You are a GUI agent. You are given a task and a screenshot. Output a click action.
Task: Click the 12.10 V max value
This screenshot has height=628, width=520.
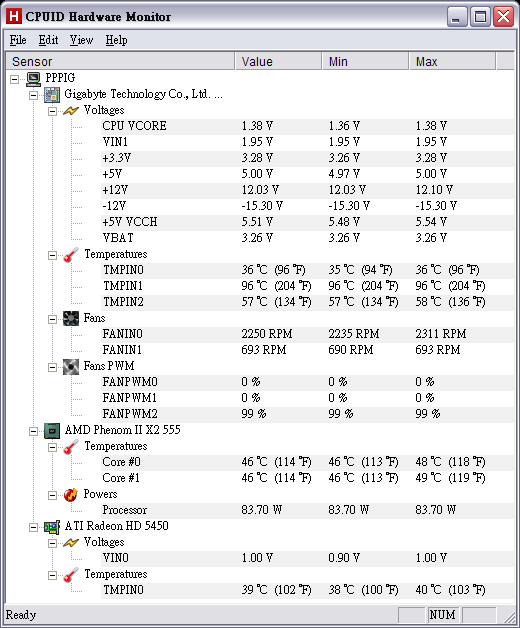(434, 190)
